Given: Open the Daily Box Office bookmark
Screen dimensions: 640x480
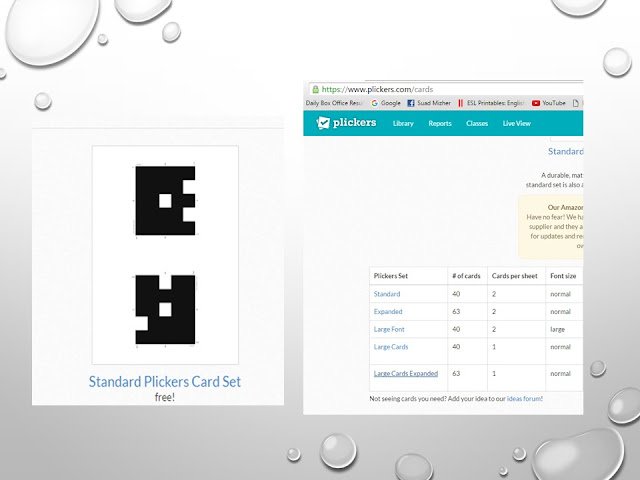Looking at the screenshot, I should pos(333,103).
